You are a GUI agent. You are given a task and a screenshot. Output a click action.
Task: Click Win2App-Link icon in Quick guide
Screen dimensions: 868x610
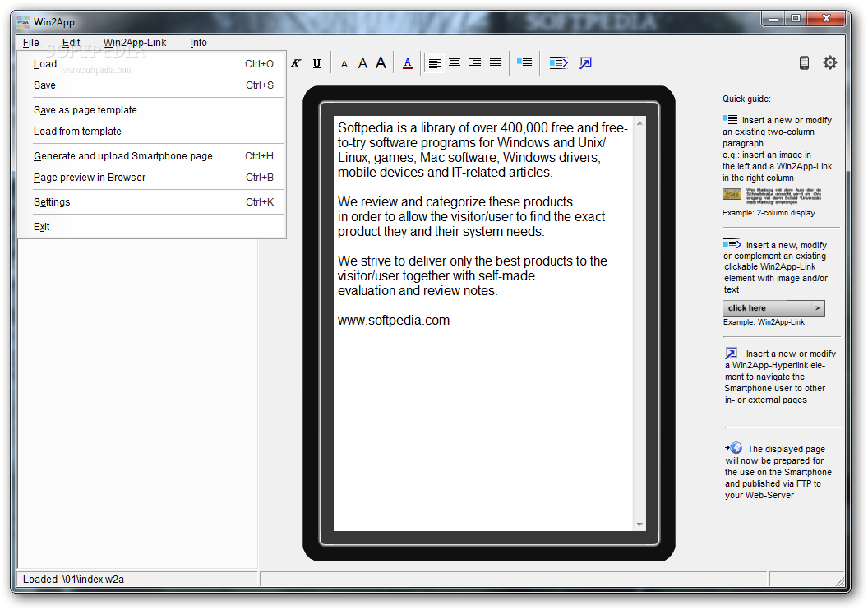pyautogui.click(x=732, y=244)
